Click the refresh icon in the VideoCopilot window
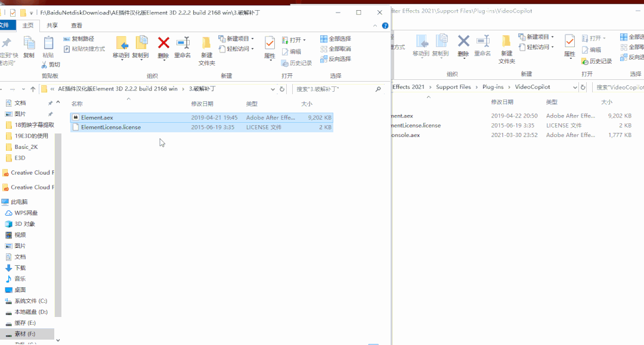The image size is (644, 345). point(583,87)
